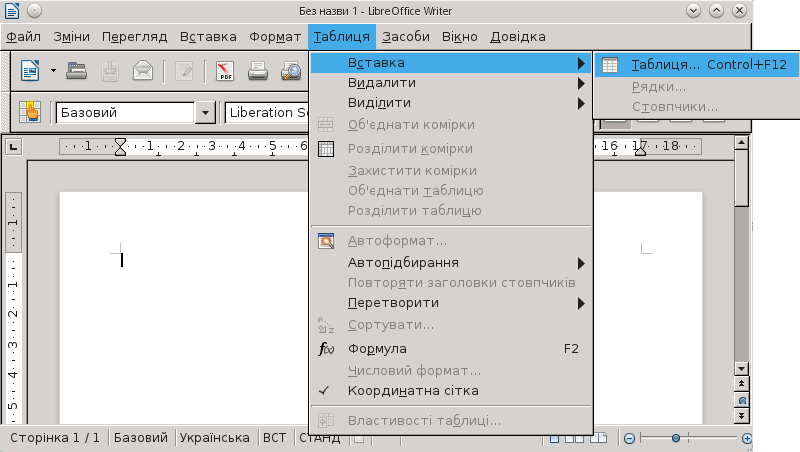
Task: Expand the Перетворити submenu
Action: coord(451,303)
